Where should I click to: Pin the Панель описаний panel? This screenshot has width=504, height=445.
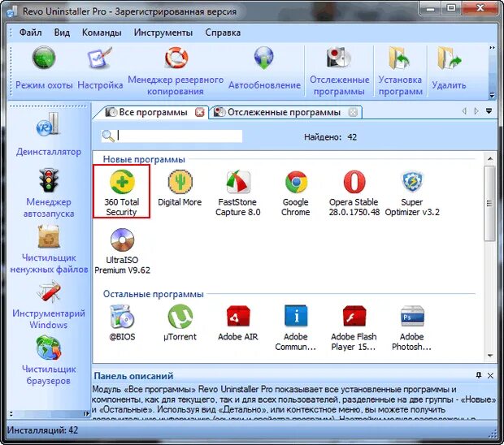pos(479,375)
